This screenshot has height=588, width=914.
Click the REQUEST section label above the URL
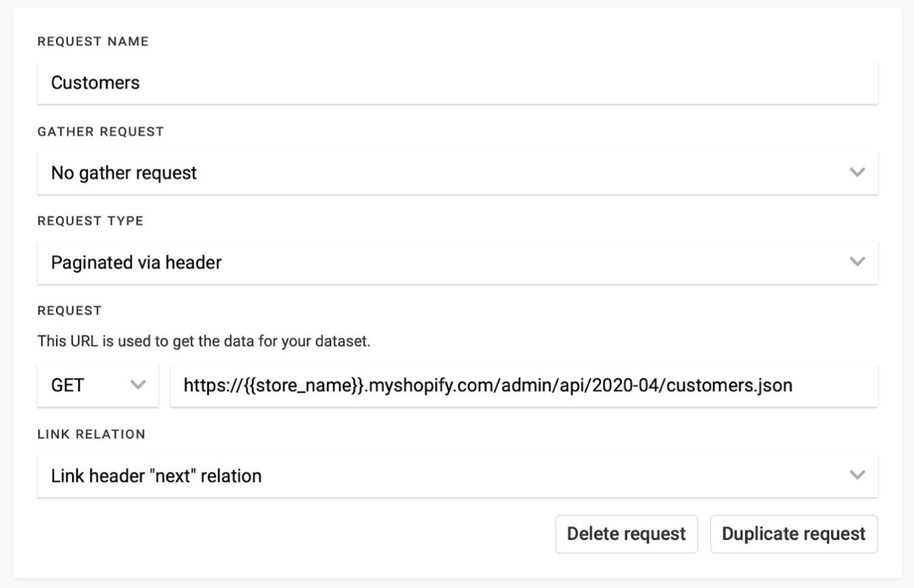click(69, 310)
